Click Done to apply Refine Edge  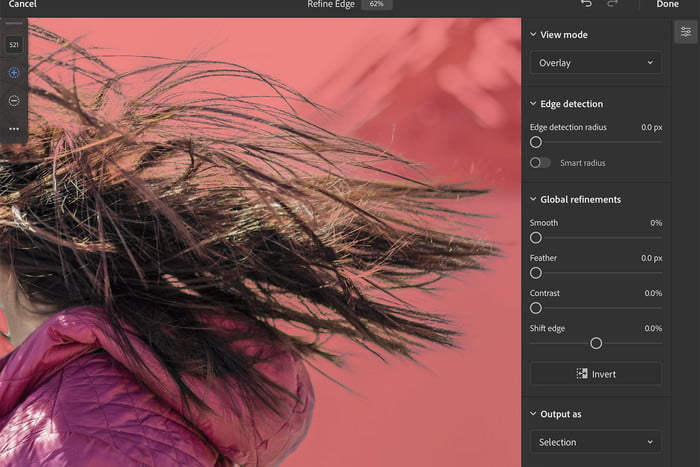pos(667,4)
